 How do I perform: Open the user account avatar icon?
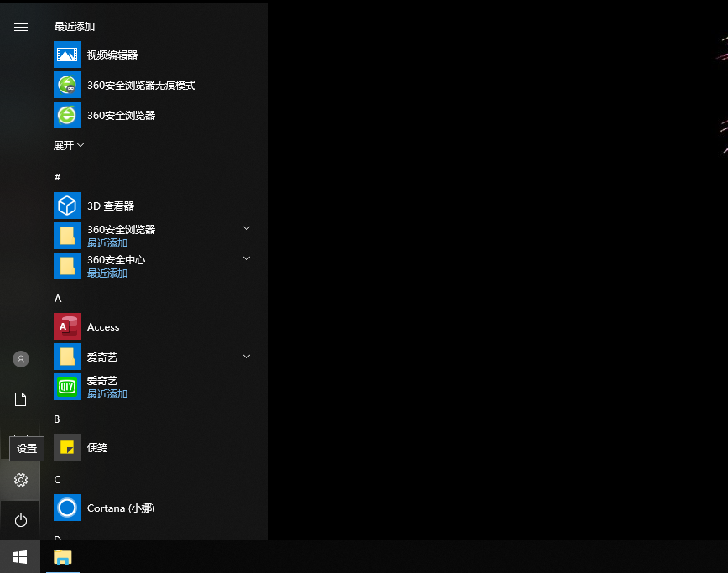pos(20,359)
